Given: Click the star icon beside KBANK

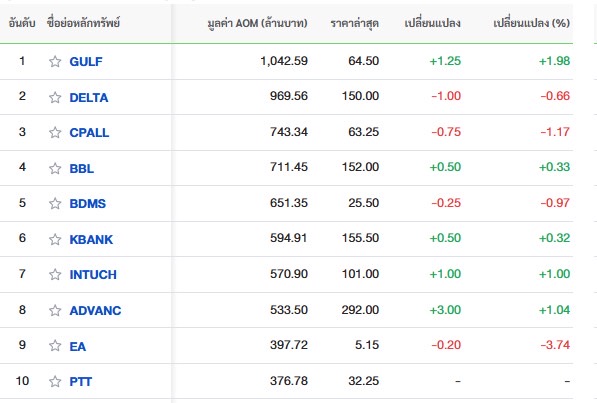Looking at the screenshot, I should pyautogui.click(x=55, y=239).
